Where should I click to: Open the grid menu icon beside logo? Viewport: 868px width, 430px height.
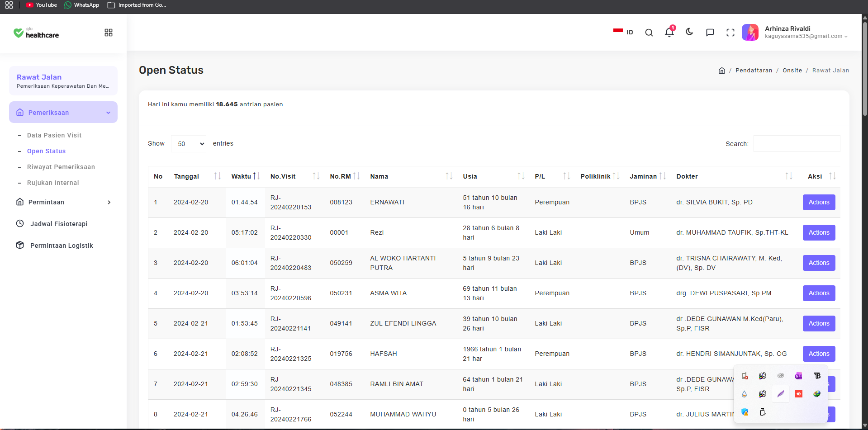pyautogui.click(x=109, y=33)
